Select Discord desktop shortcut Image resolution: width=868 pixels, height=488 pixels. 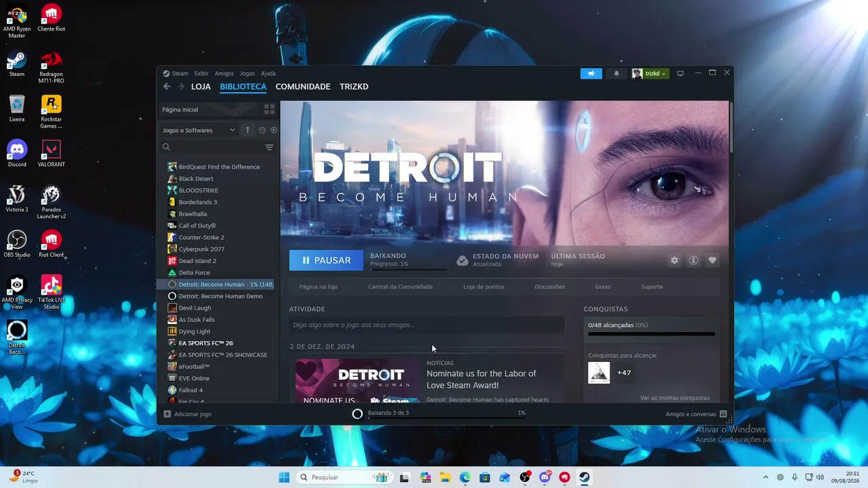tap(17, 154)
